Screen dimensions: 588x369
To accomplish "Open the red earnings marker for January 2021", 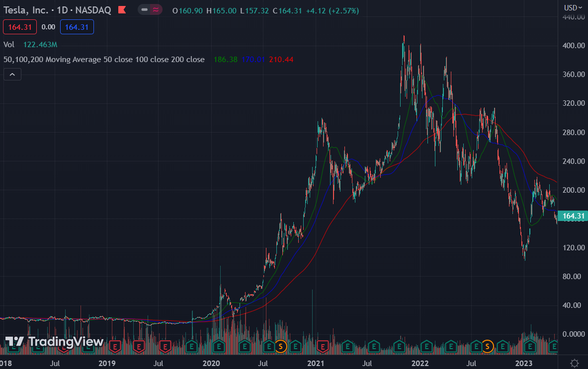I will [x=323, y=347].
